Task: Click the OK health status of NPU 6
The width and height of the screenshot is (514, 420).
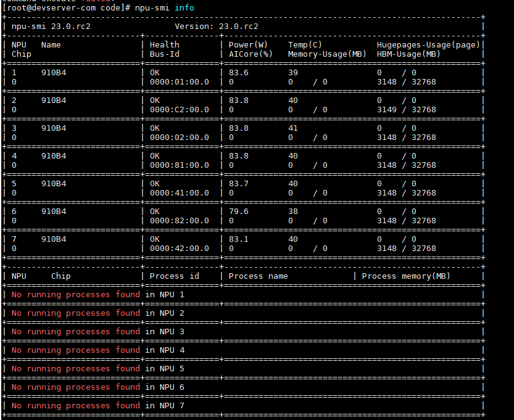Action: point(155,212)
